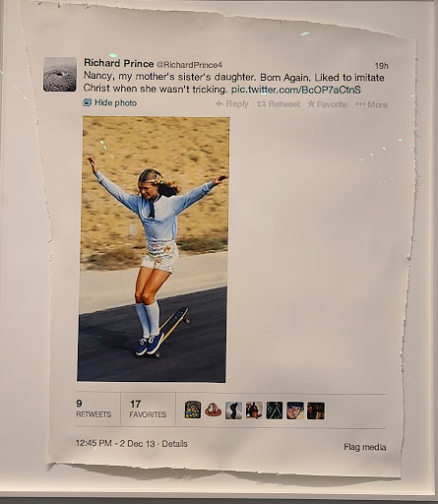Click the 19h timestamp
This screenshot has height=504, width=438.
point(382,66)
